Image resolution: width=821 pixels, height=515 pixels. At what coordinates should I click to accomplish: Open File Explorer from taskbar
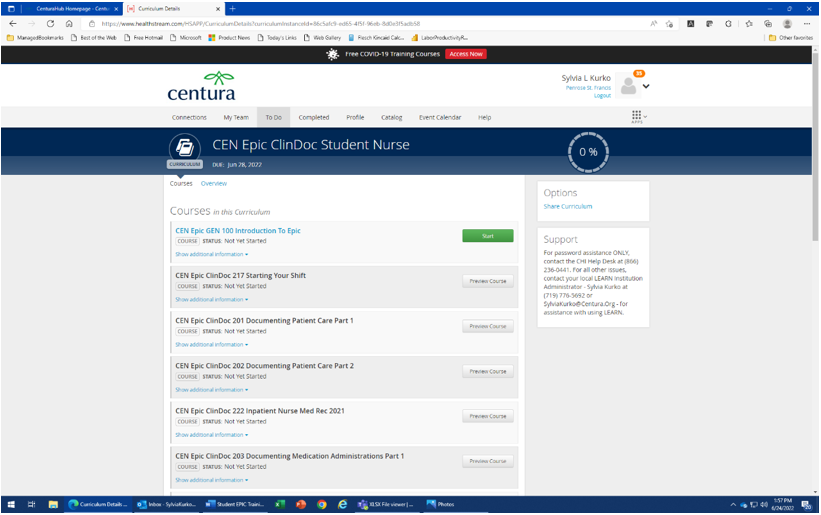tap(53, 505)
